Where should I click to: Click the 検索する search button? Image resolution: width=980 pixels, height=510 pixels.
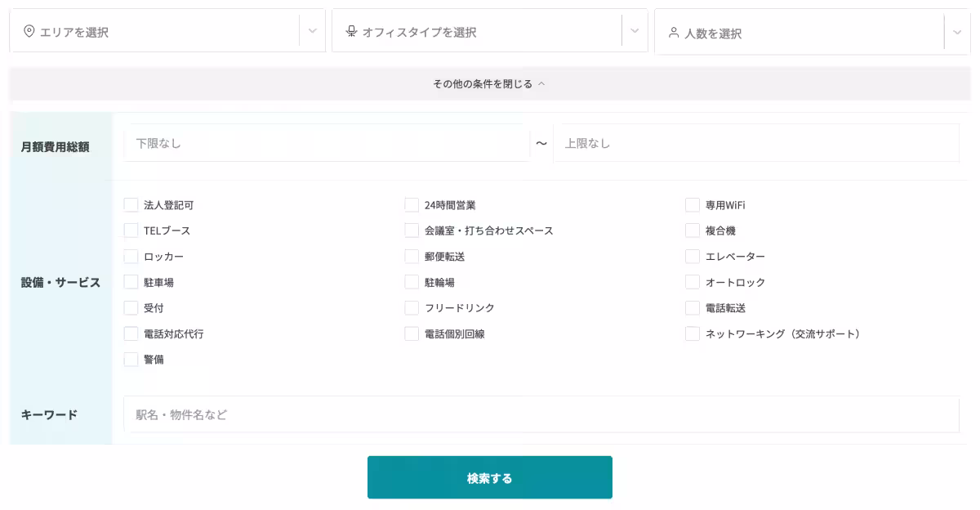coord(490,476)
